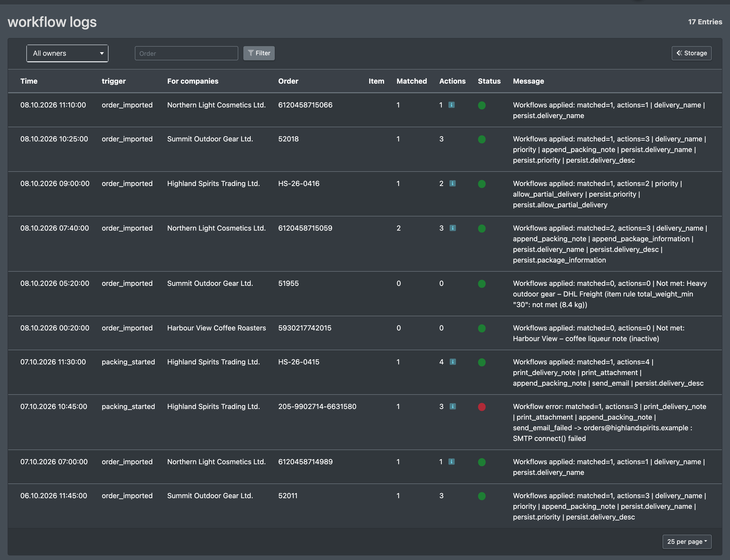Screen dimensions: 730x560
Task: Select order number HS-26-0415
Action: pyautogui.click(x=299, y=362)
